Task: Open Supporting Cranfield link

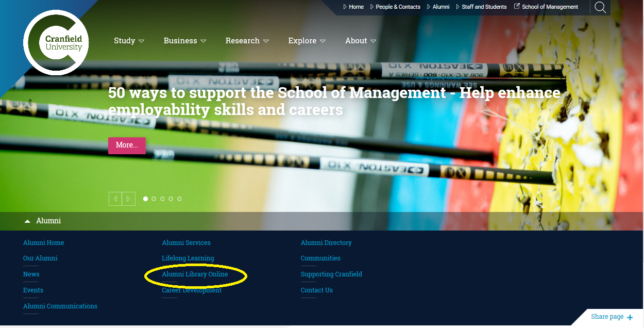Action: [x=331, y=274]
